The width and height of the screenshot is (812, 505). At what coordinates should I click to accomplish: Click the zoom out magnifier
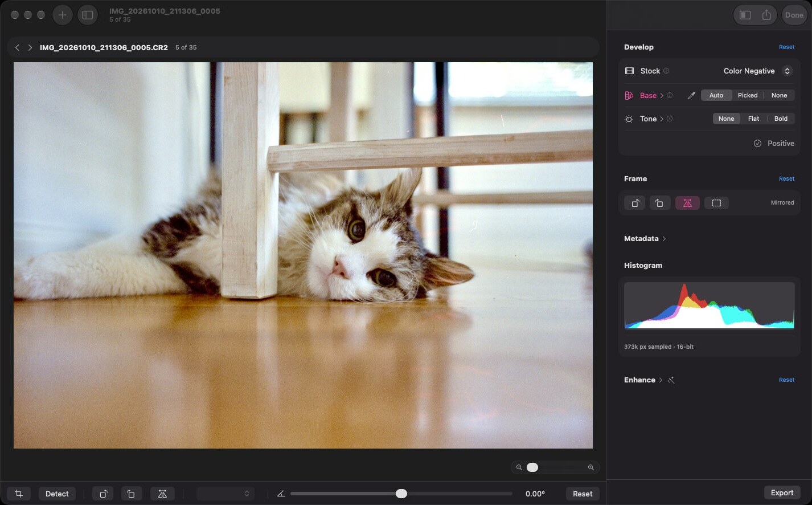click(519, 467)
